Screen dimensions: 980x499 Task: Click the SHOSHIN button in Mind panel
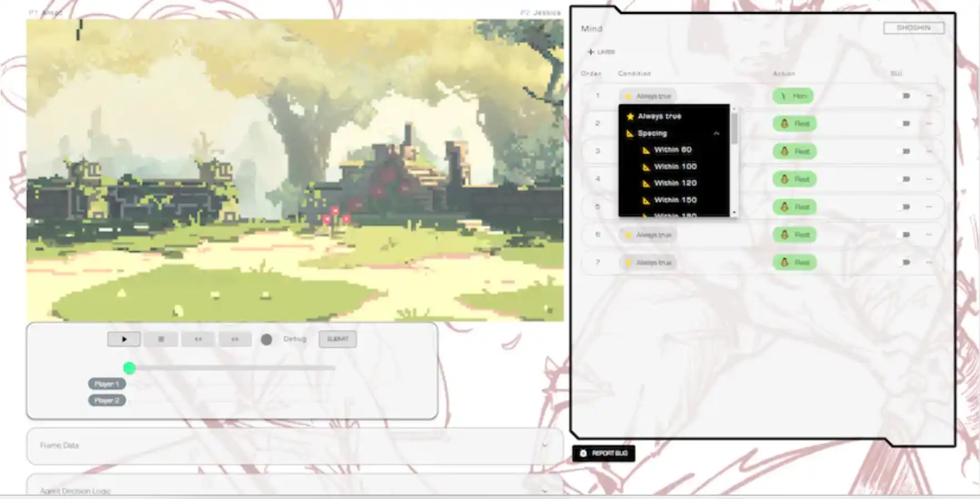[913, 28]
